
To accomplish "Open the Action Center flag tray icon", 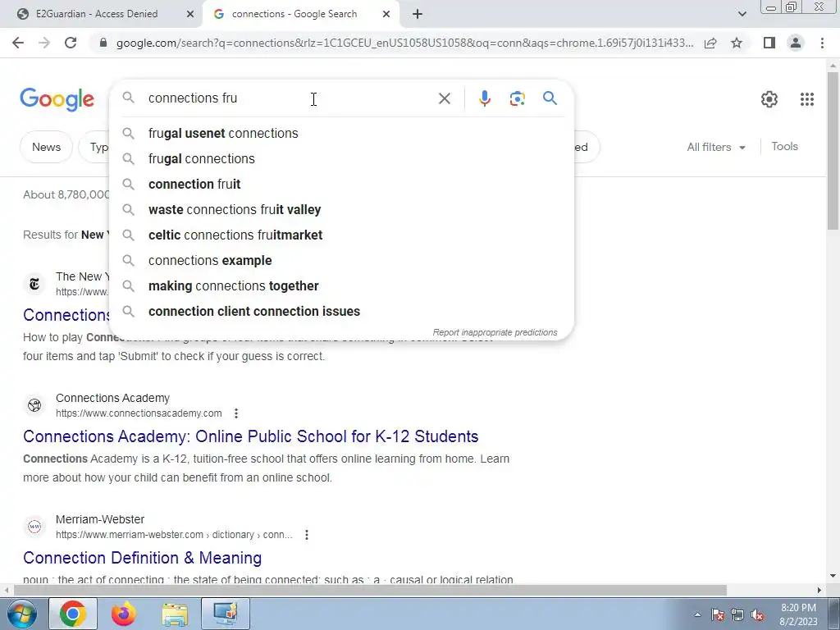I will coord(718,615).
